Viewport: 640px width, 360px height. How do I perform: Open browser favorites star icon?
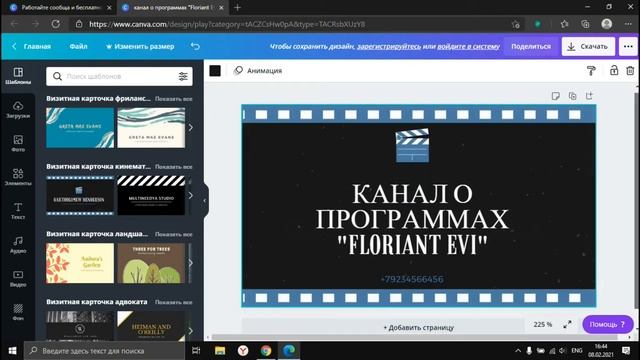click(x=564, y=24)
